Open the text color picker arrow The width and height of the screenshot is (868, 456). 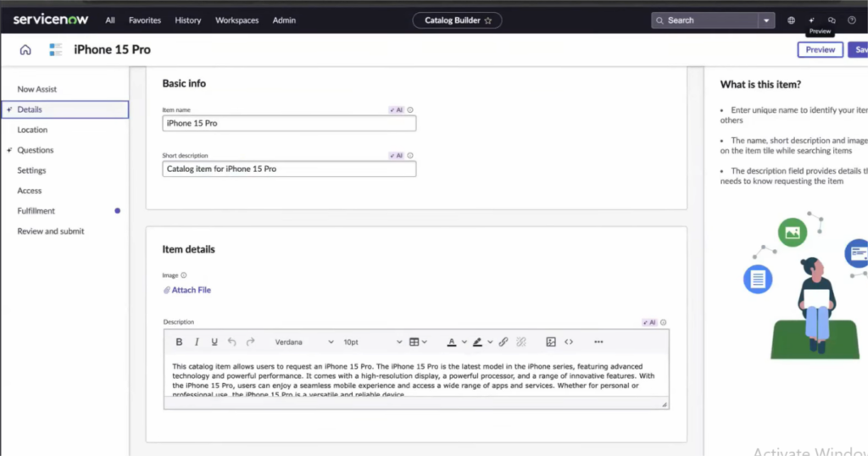pyautogui.click(x=464, y=342)
